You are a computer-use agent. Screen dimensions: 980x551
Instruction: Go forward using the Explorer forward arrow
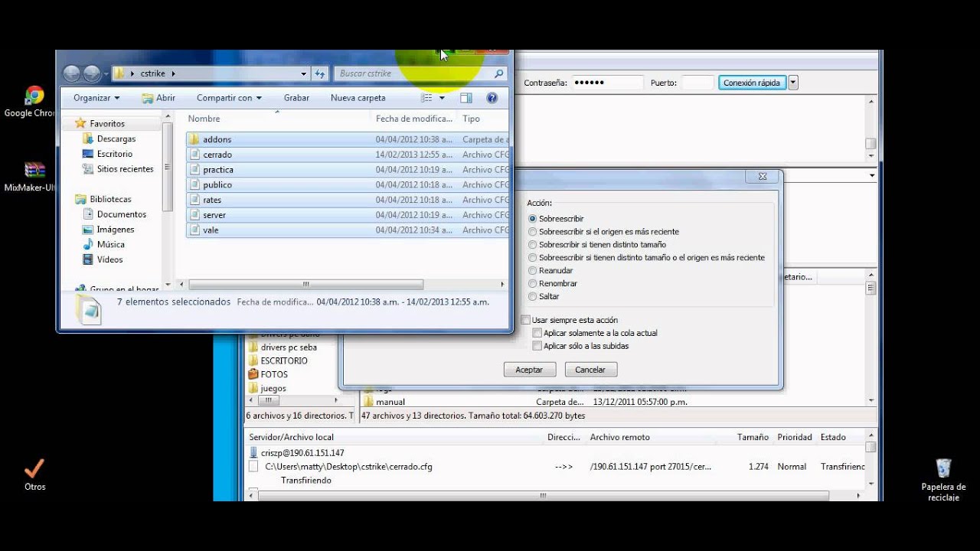click(92, 73)
